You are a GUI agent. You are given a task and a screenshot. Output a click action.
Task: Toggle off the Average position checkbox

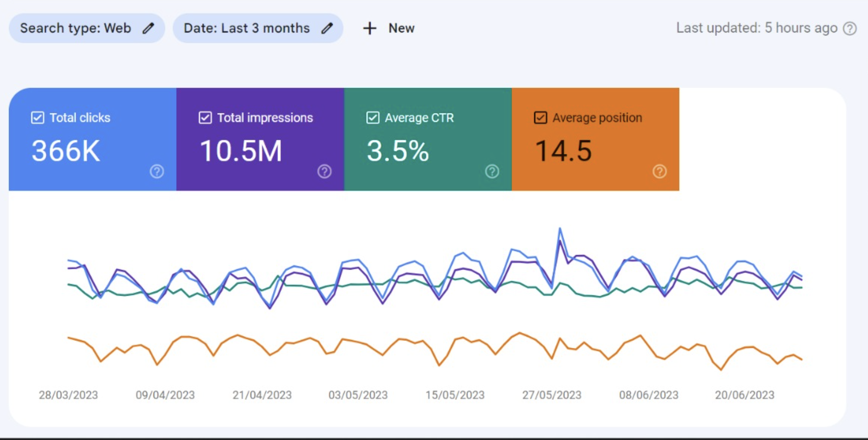click(540, 117)
